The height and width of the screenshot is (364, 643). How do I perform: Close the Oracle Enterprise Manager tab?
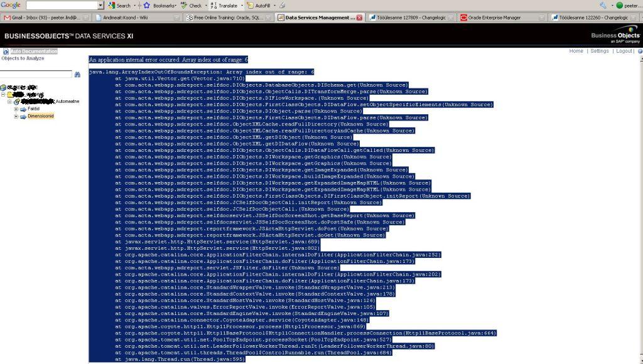[541, 18]
